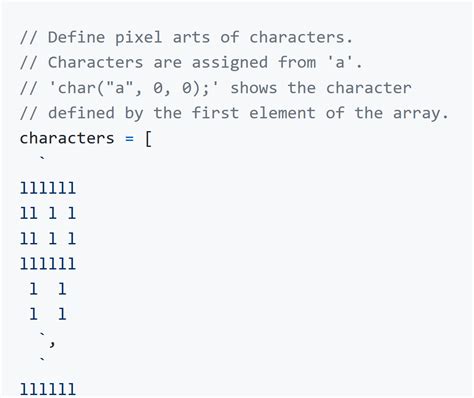Click the second row 'll l l' of the first pixel art

[x=48, y=213]
